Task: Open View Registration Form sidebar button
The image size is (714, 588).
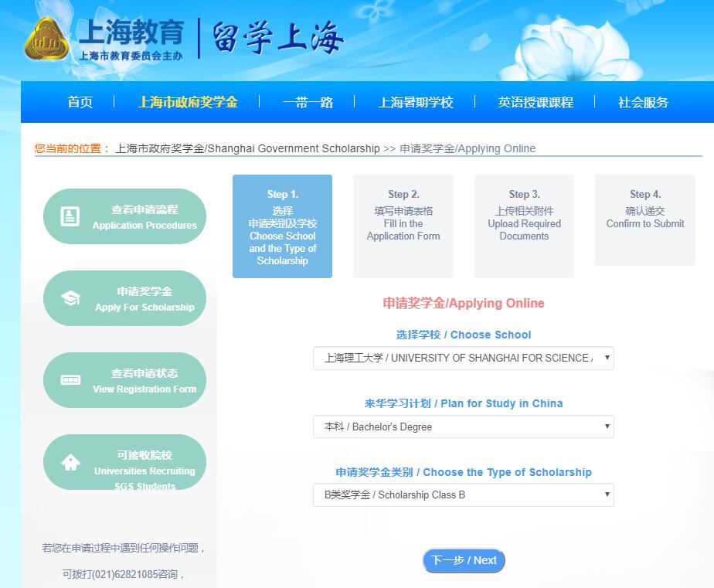Action: (124, 380)
